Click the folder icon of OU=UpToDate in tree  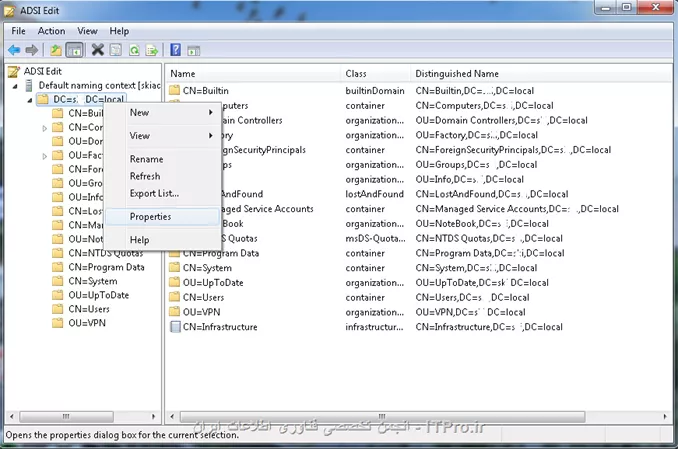(58, 295)
